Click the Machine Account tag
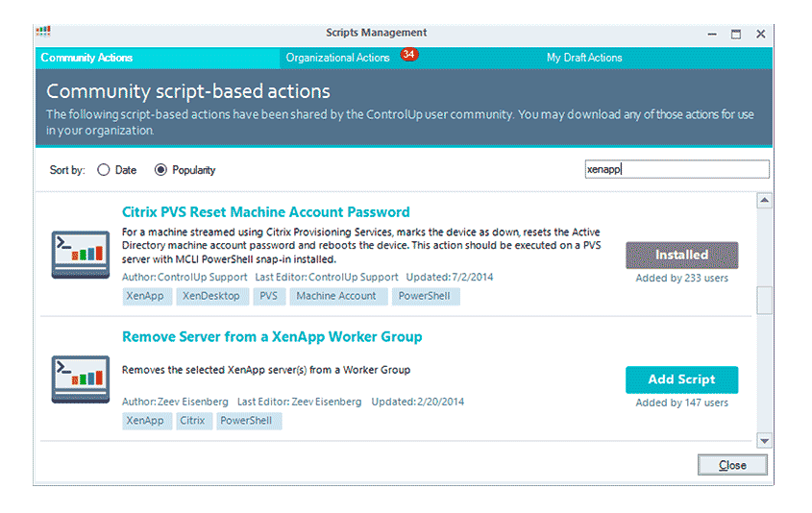 point(338,296)
